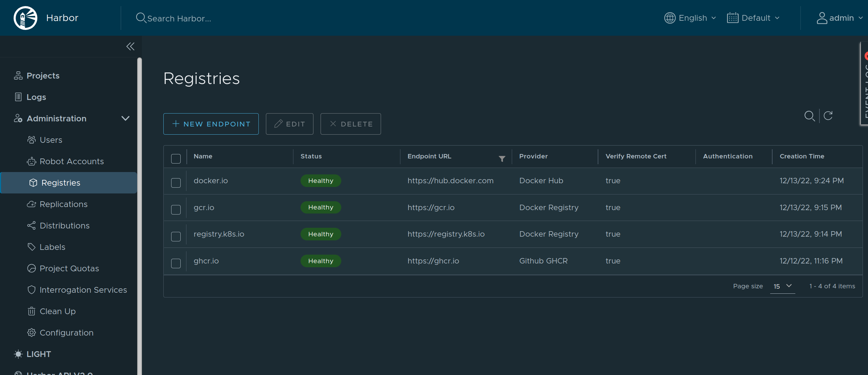The image size is (868, 375).
Task: Check the ghcr.io row checkbox
Action: (176, 263)
